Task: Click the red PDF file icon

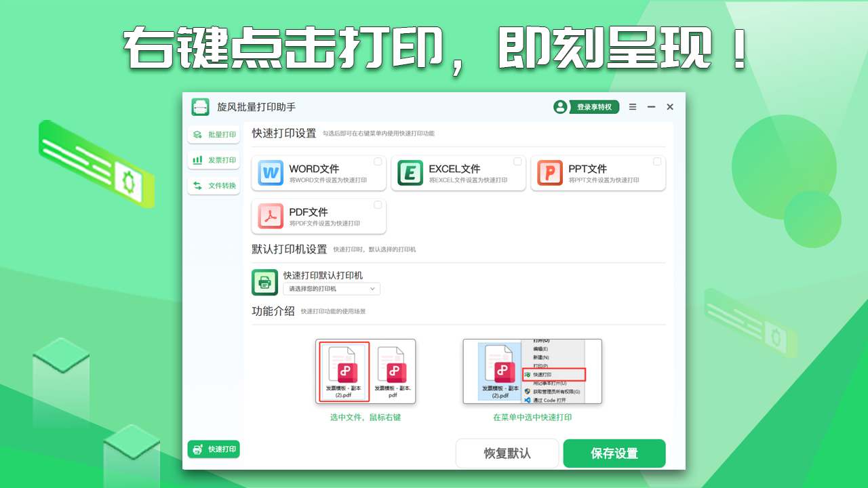Action: pos(271,216)
